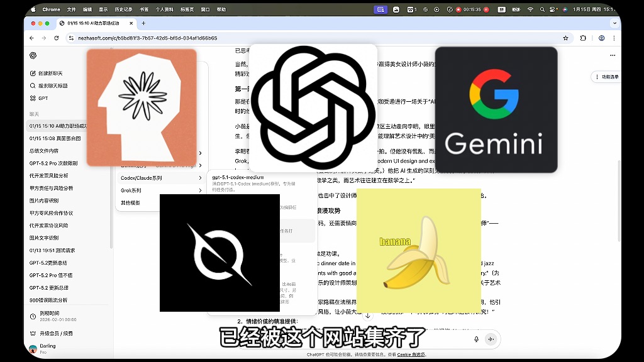Open a new browser tab

pyautogui.click(x=143, y=23)
